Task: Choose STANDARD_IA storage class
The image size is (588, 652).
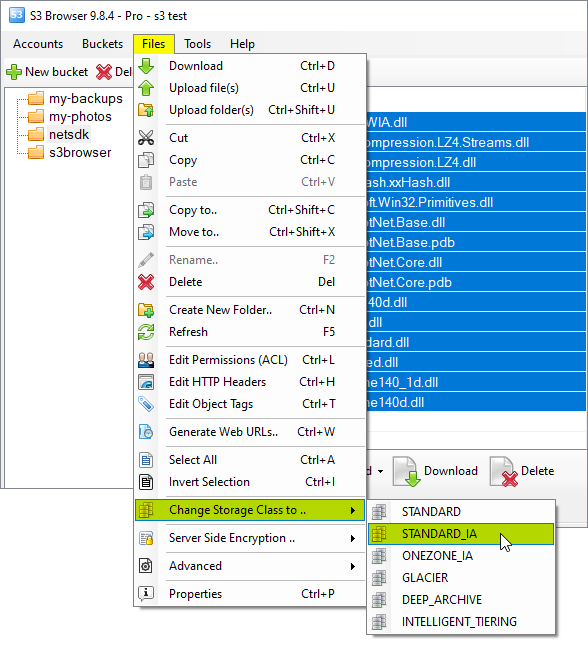Action: click(x=461, y=534)
